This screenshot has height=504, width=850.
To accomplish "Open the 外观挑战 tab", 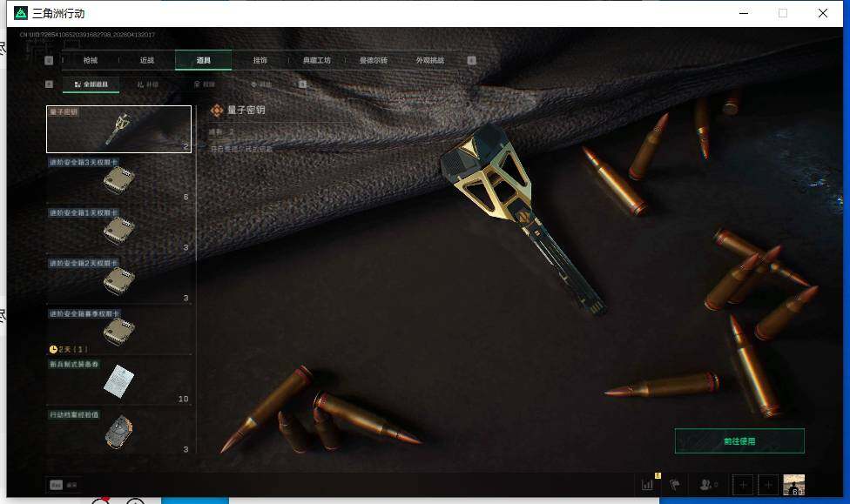I will (430, 60).
